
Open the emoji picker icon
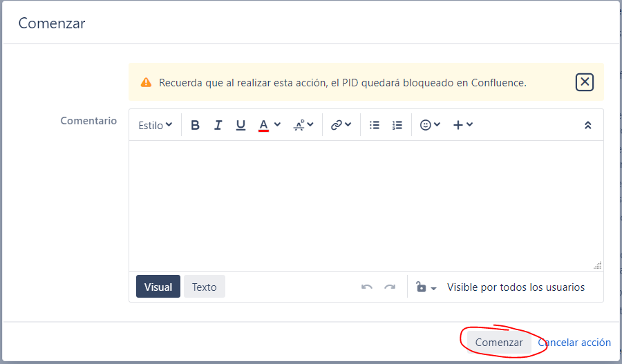click(x=426, y=125)
